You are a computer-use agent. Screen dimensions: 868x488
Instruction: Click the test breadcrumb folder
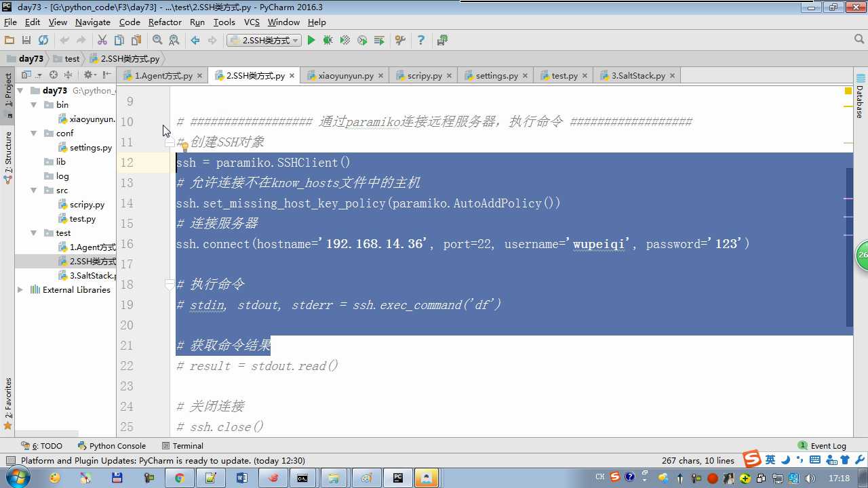click(66, 59)
